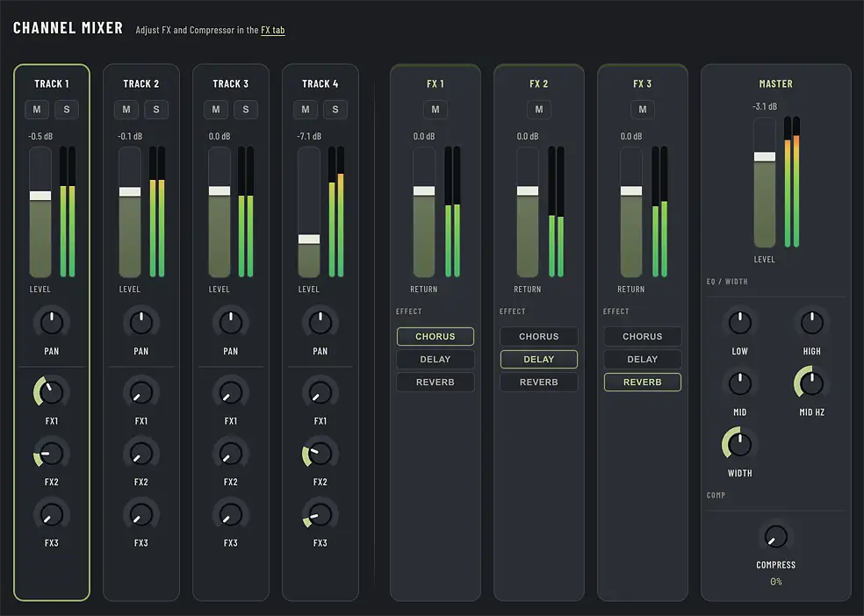
Task: Click Track 4 PAN knob
Action: coord(320,323)
